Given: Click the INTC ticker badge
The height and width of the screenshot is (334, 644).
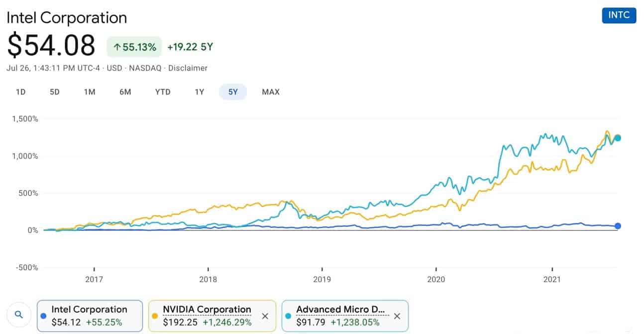Looking at the screenshot, I should (x=619, y=15).
